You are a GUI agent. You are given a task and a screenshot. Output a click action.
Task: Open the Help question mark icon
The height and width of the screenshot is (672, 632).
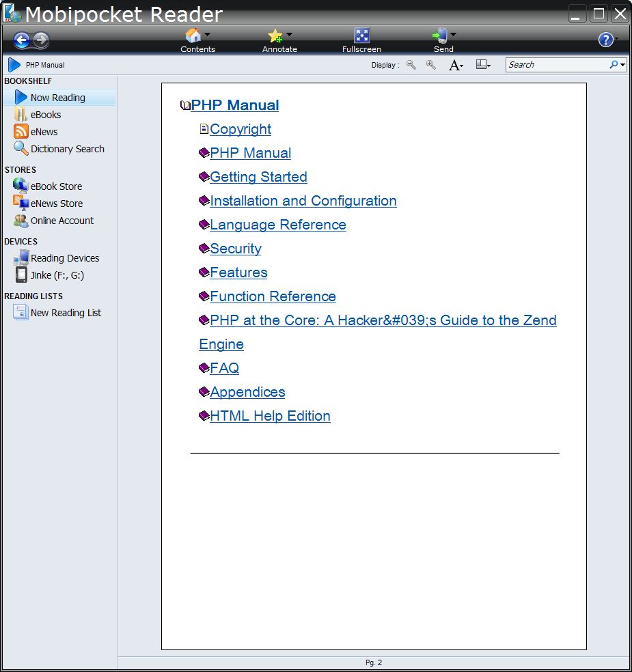(605, 40)
